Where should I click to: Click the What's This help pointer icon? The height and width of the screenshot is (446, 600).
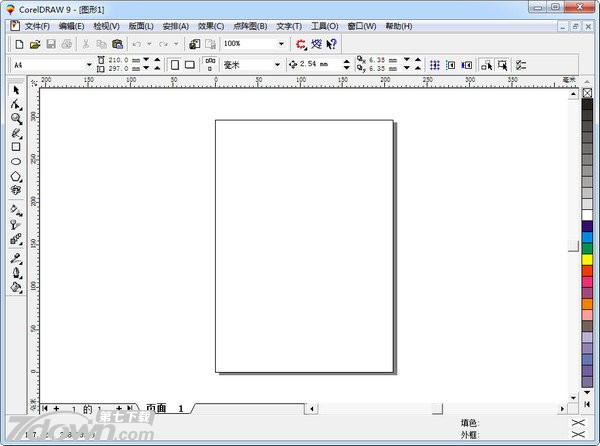click(331, 44)
